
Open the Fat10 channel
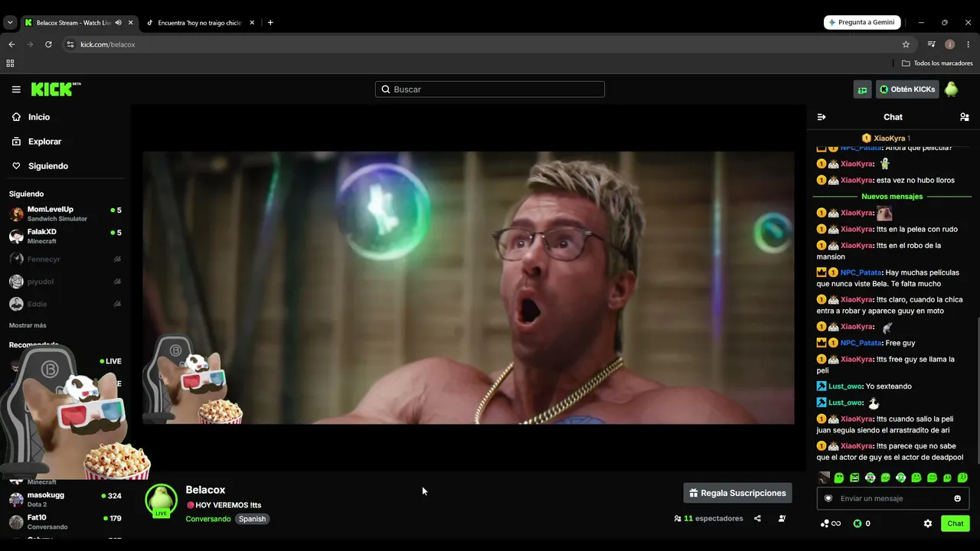click(x=65, y=522)
